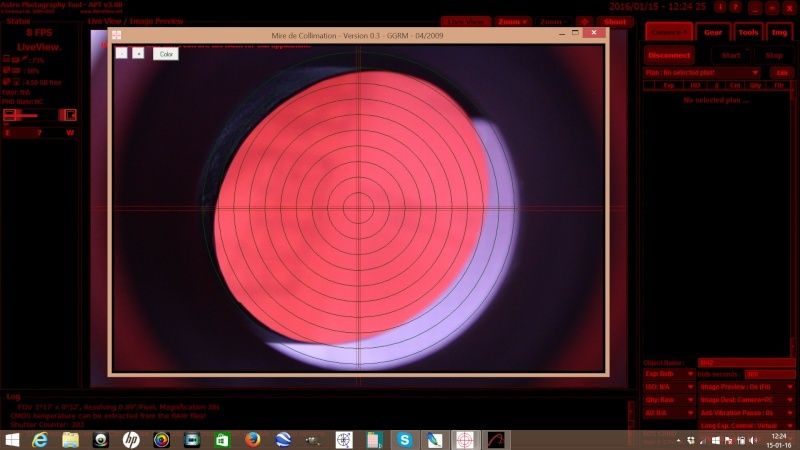Image resolution: width=800 pixels, height=450 pixels.
Task: Show hidden system tray icons arrow
Action: coord(679,440)
